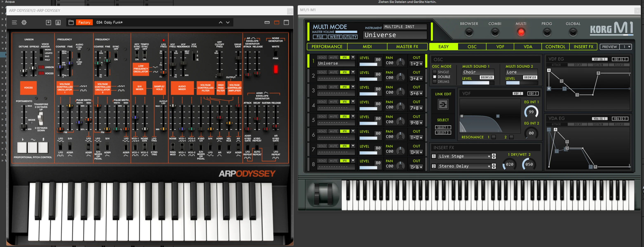
Task: Click the orange VOICES block on ARP Odyssey
Action: point(28,88)
